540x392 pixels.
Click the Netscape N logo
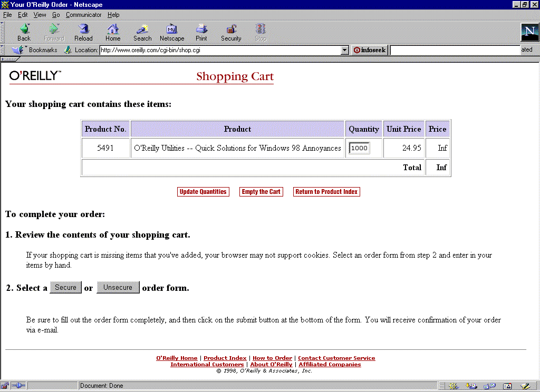529,32
